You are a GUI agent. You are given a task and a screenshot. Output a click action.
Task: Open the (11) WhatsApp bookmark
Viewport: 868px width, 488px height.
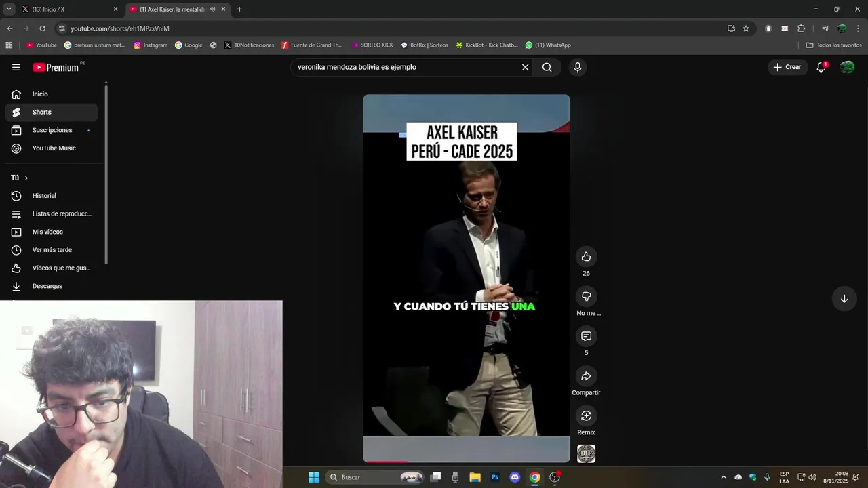(x=548, y=45)
